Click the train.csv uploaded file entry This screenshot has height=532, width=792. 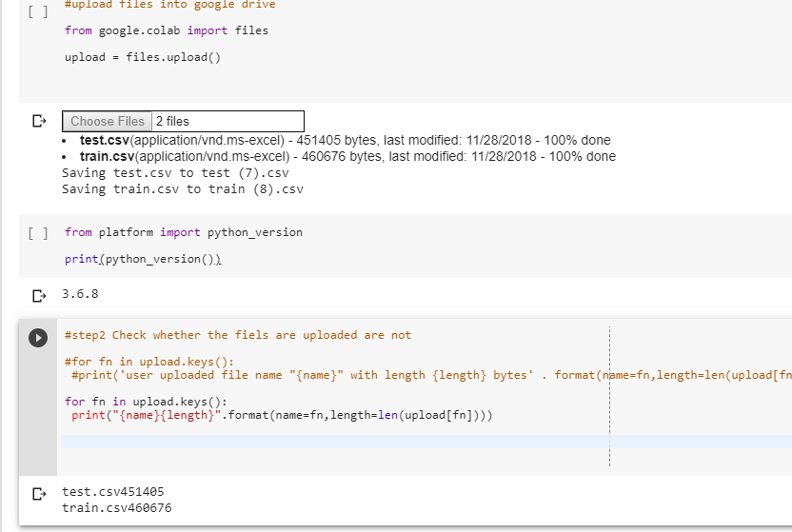[347, 156]
